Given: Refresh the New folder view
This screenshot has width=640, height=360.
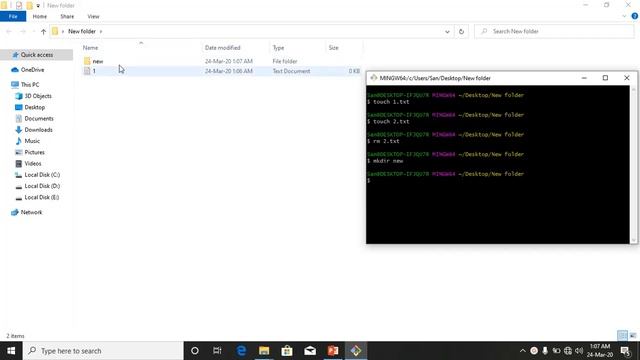Looking at the screenshot, I should pyautogui.click(x=461, y=31).
